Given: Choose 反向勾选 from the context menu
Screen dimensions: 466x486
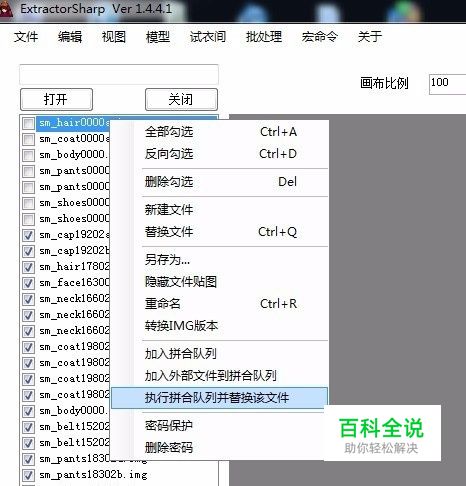Looking at the screenshot, I should [x=219, y=154].
